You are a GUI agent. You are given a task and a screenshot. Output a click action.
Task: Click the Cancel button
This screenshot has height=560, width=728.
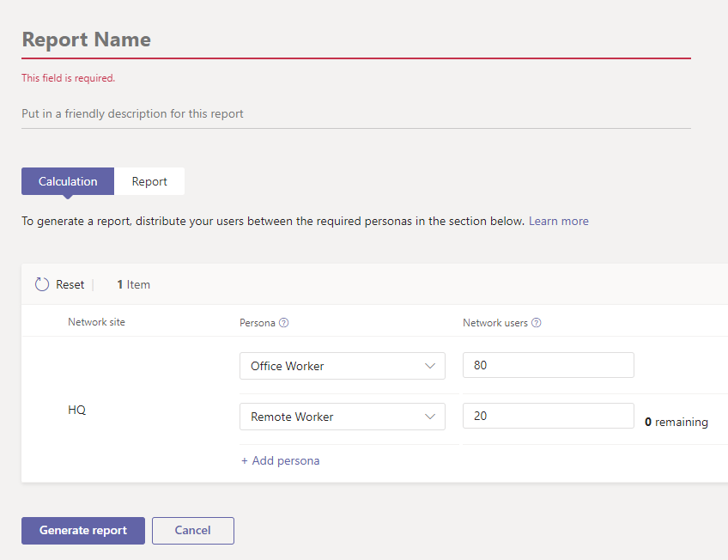[192, 530]
